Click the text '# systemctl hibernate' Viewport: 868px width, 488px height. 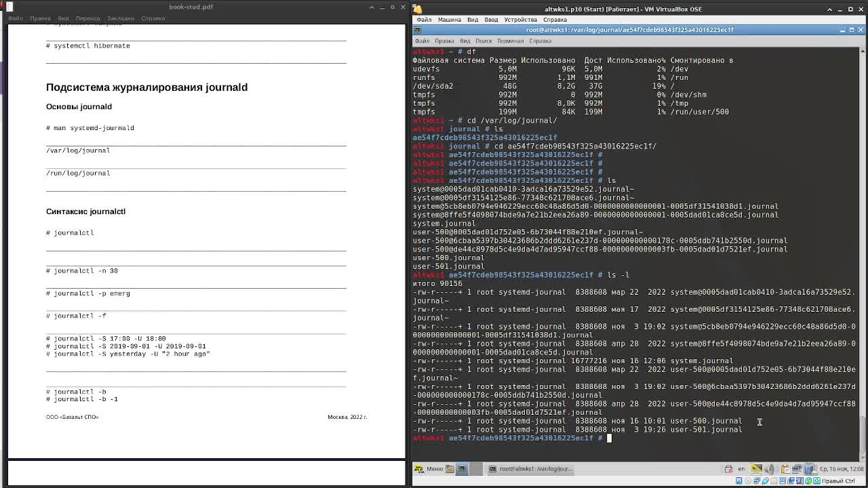[88, 46]
